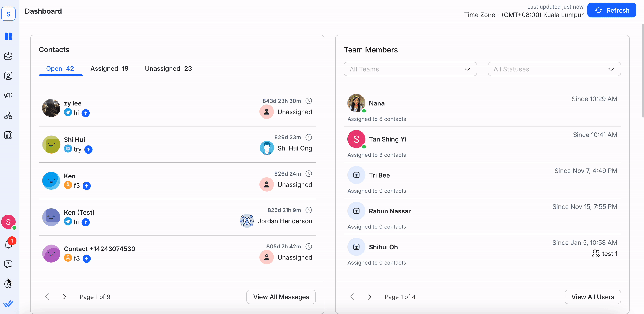Open the Contacts sidebar icon
The width and height of the screenshot is (644, 314).
(x=8, y=76)
